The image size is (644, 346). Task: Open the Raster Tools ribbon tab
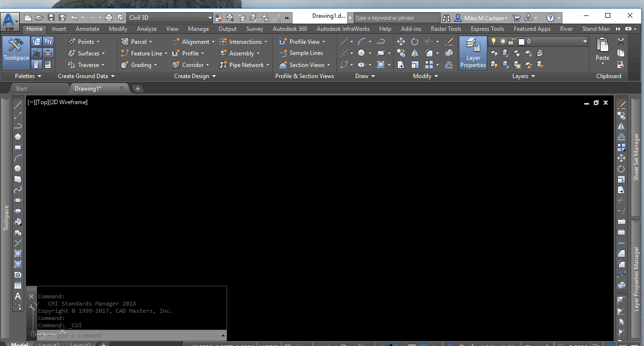click(446, 29)
